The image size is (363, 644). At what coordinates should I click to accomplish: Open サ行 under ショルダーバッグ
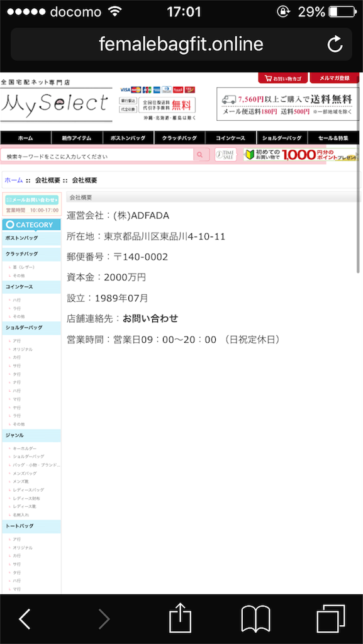[x=17, y=365]
